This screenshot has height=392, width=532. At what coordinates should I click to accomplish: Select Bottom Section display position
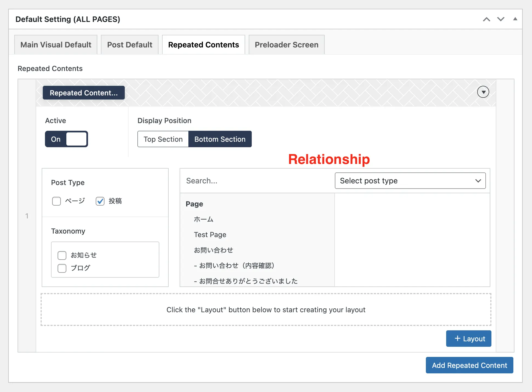pyautogui.click(x=220, y=139)
